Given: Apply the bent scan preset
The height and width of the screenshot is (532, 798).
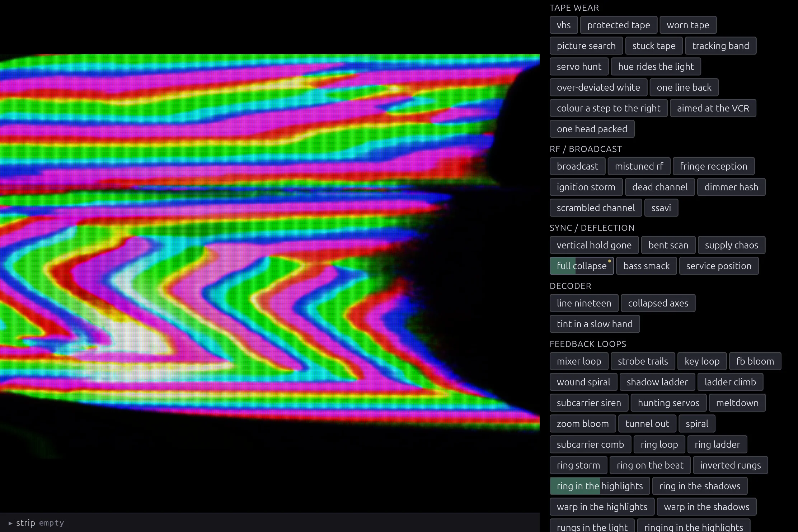Looking at the screenshot, I should 668,245.
